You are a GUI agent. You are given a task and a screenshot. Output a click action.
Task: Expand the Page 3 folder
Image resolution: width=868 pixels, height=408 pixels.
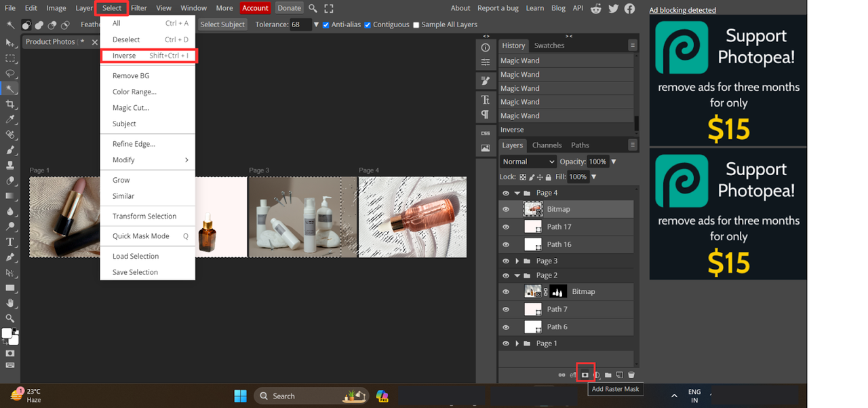(x=517, y=261)
